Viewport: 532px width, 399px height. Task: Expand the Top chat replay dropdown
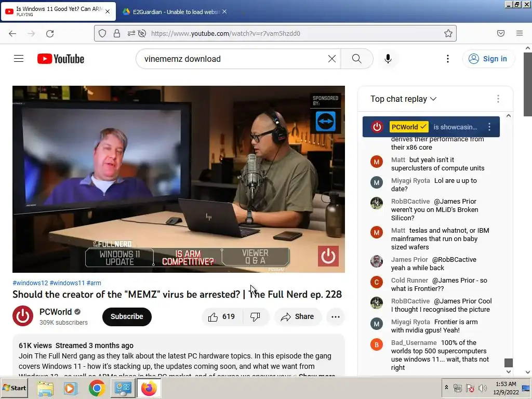tap(403, 99)
